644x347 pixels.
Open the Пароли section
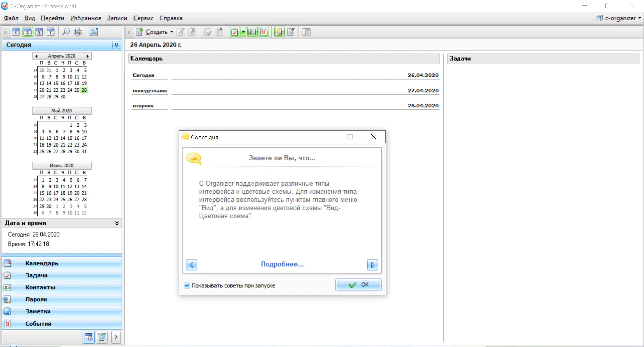(62, 299)
